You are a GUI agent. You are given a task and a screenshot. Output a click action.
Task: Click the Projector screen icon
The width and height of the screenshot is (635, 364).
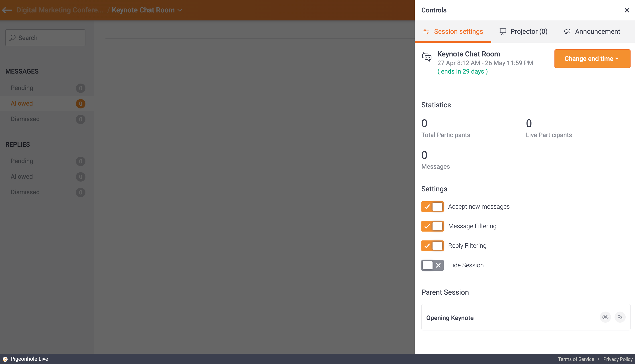coord(503,32)
